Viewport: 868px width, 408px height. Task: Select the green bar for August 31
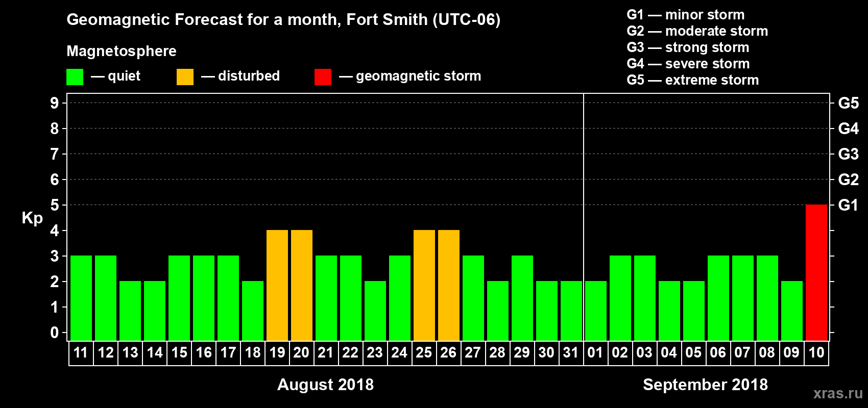[571, 311]
